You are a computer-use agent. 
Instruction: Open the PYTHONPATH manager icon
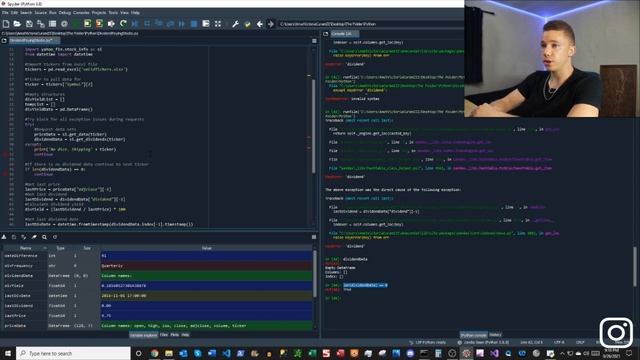(x=247, y=24)
